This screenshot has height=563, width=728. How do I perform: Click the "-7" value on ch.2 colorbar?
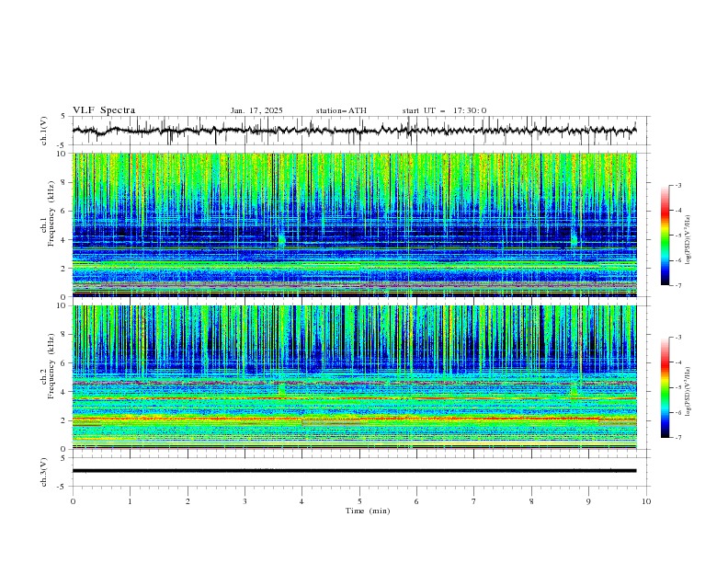point(678,438)
